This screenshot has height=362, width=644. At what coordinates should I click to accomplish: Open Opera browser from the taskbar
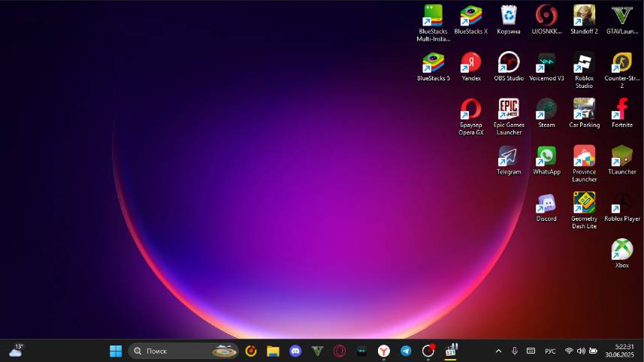coord(340,351)
